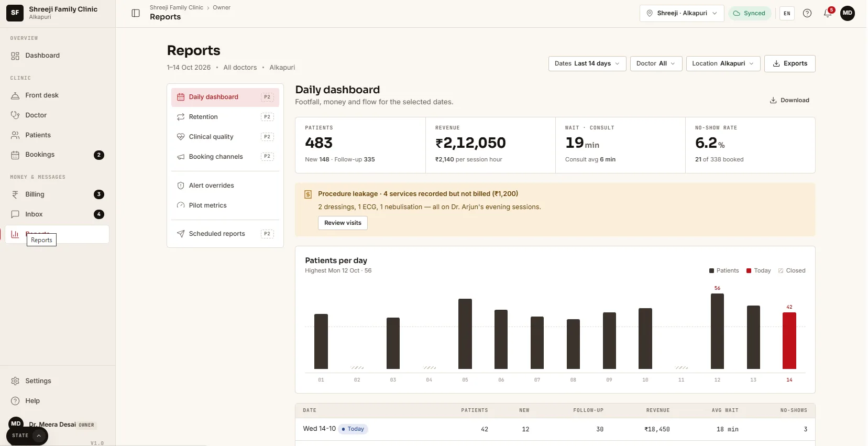This screenshot has height=446, width=868.
Task: Open the Shreeji · Alkapuri clinic selector
Action: tap(682, 13)
